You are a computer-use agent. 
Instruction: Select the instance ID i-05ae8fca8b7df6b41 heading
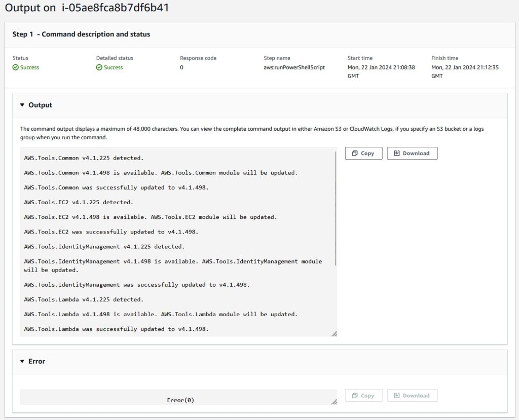click(x=116, y=8)
